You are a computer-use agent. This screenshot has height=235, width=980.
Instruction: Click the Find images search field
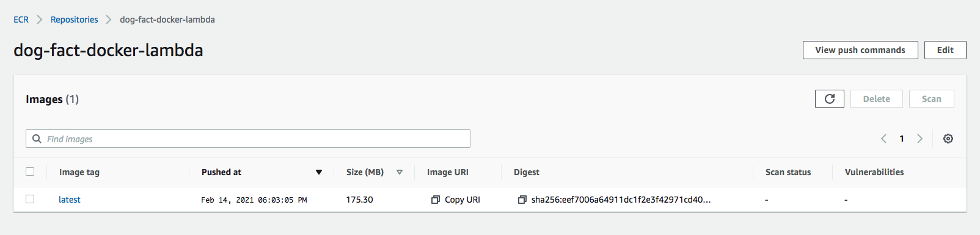248,139
